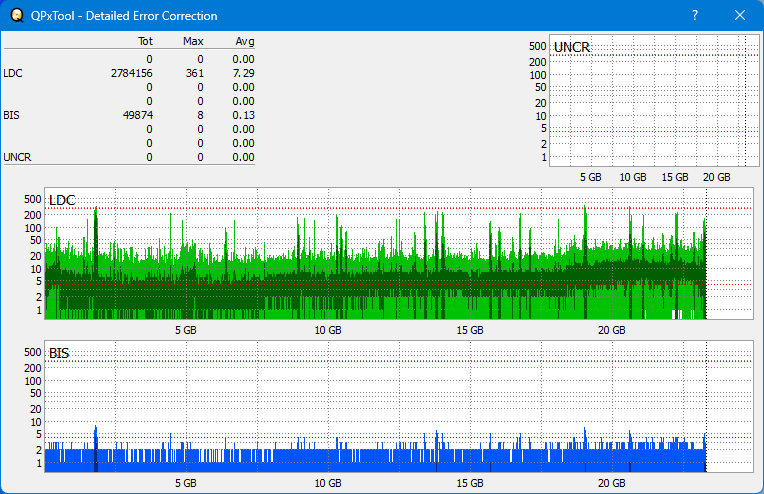
Task: Click the 10 GB label under UNCR chart
Action: pyautogui.click(x=633, y=177)
